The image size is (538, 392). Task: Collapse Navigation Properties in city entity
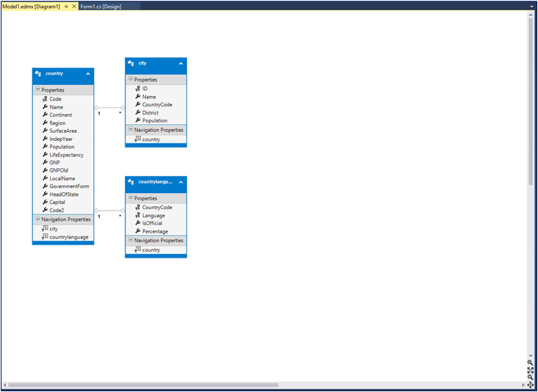pos(131,130)
